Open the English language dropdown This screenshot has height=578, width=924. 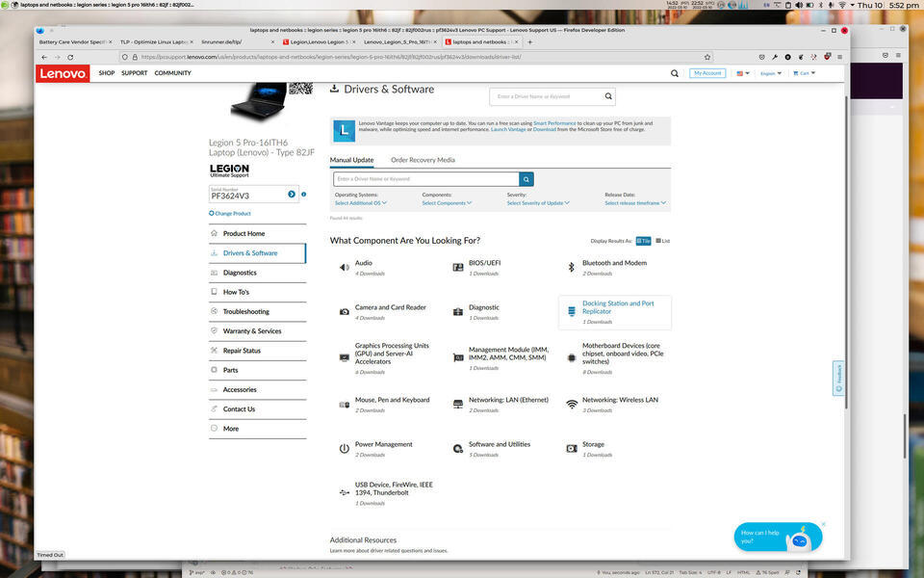pos(771,73)
